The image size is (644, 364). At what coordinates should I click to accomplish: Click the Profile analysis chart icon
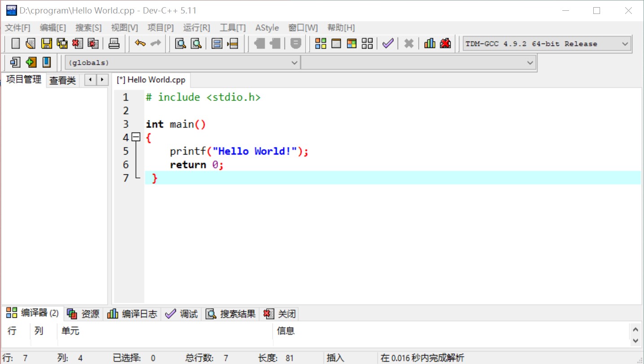point(429,43)
